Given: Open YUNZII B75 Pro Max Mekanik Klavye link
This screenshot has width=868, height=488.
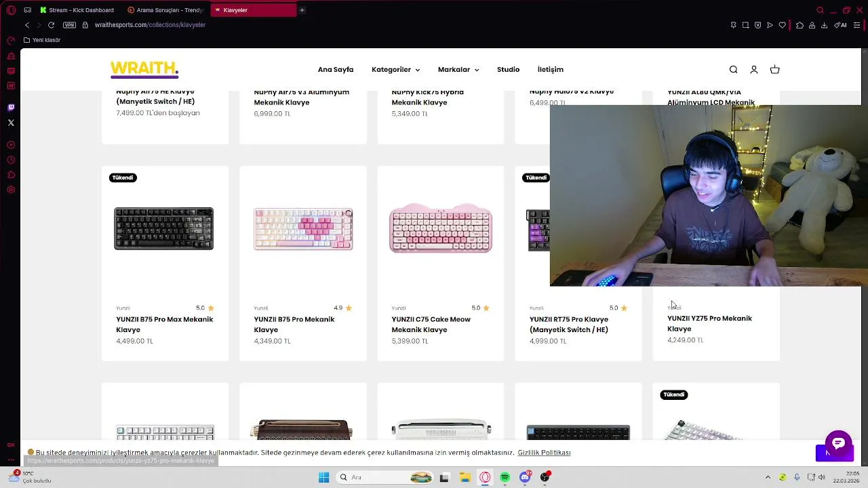Looking at the screenshot, I should (x=165, y=325).
